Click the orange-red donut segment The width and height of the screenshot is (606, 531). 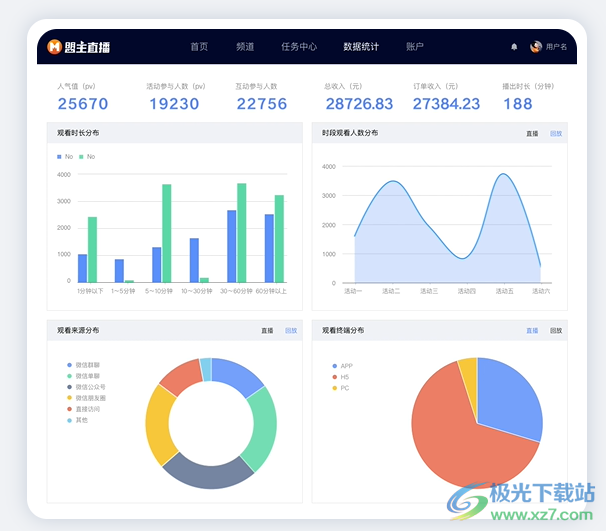[x=182, y=375]
